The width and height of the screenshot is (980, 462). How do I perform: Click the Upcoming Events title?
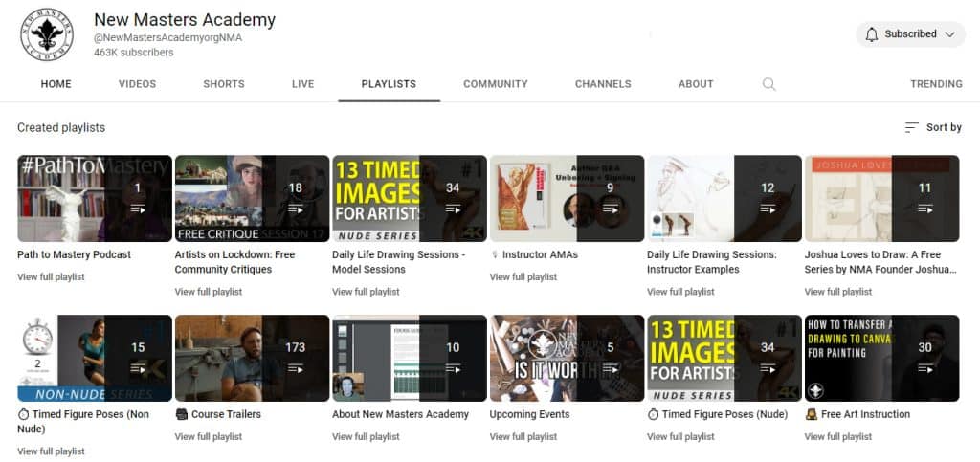(x=530, y=414)
